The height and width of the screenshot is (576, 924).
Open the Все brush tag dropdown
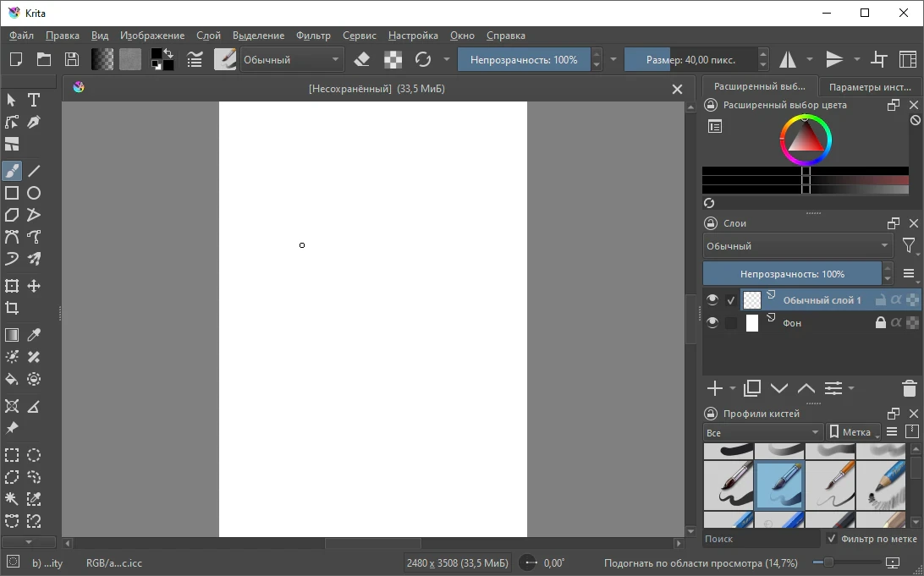[762, 432]
